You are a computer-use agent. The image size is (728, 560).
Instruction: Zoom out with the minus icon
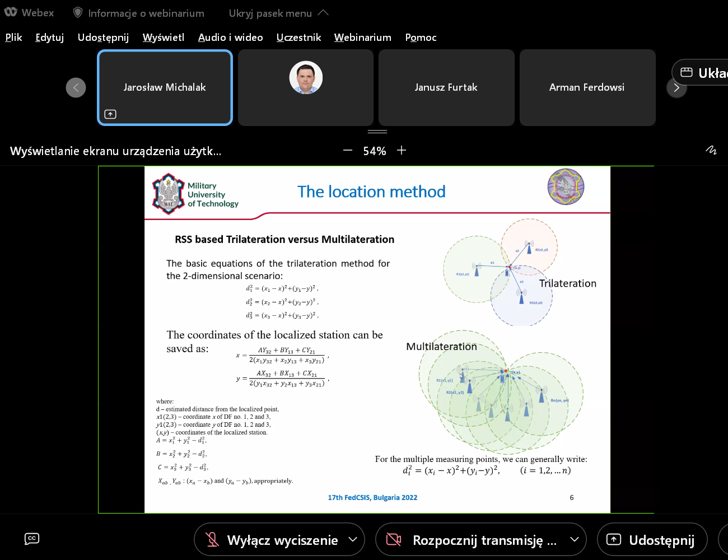point(348,151)
